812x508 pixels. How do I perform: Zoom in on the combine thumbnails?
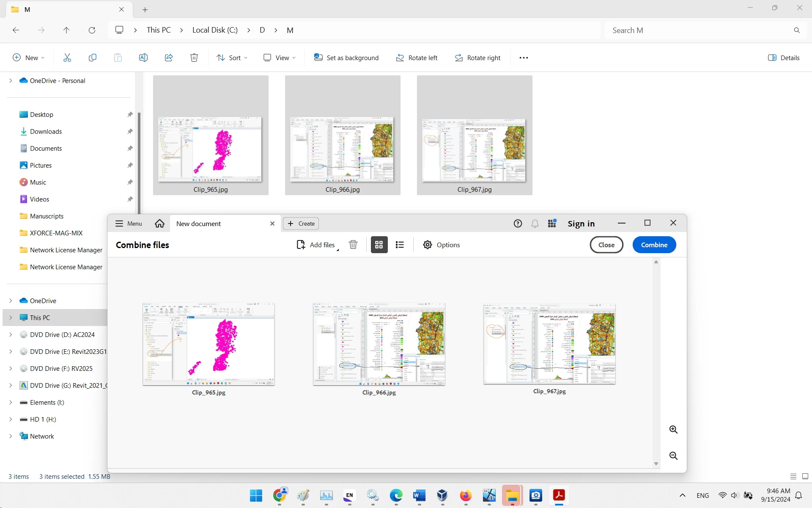673,430
